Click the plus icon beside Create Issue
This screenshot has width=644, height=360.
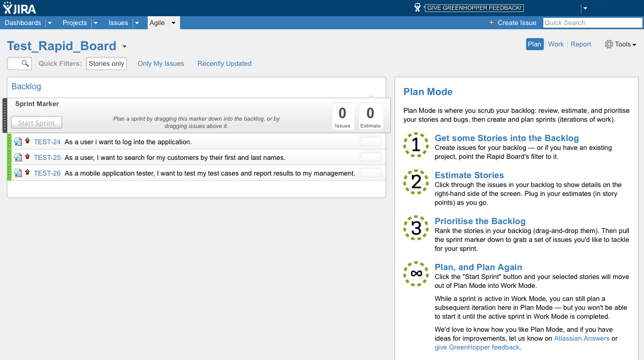492,22
